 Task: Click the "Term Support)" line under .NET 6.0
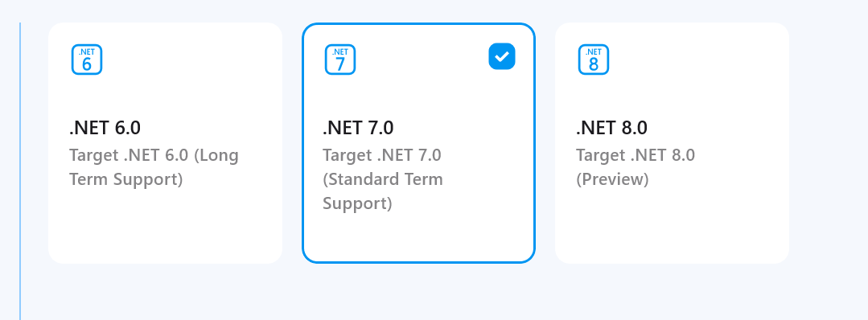pyautogui.click(x=125, y=179)
